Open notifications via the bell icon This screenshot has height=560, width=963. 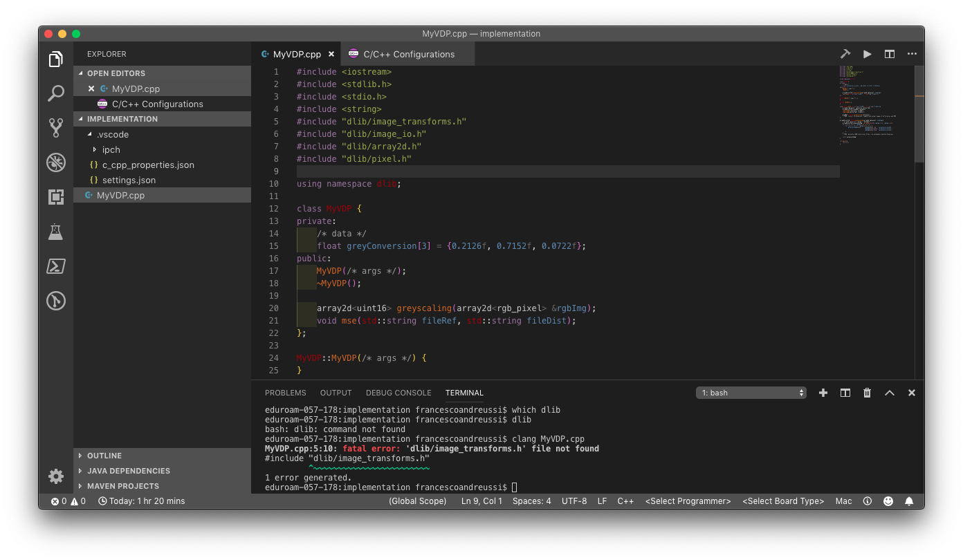pyautogui.click(x=909, y=501)
